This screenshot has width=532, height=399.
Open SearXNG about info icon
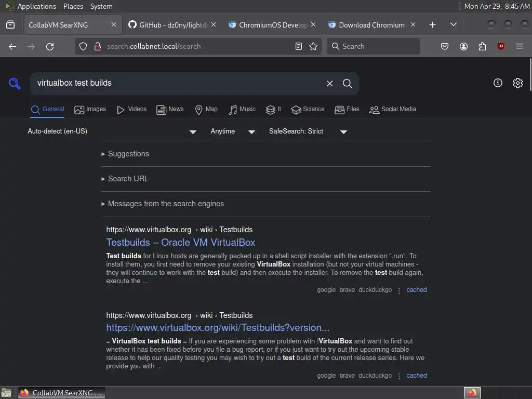click(498, 83)
